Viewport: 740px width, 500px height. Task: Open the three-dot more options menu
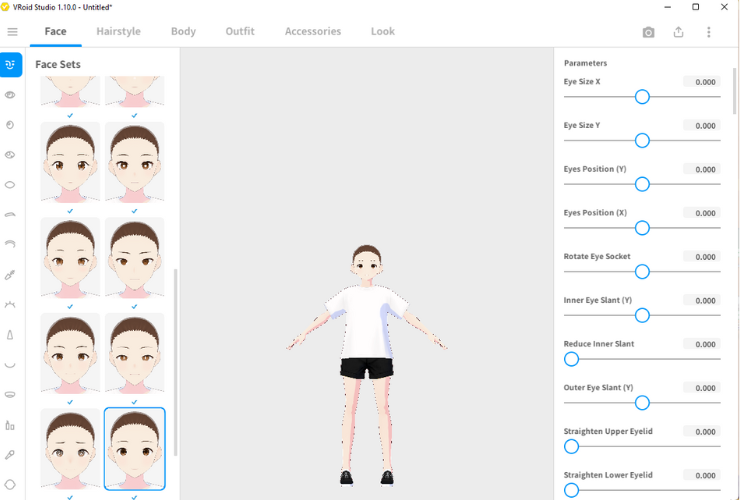point(708,32)
